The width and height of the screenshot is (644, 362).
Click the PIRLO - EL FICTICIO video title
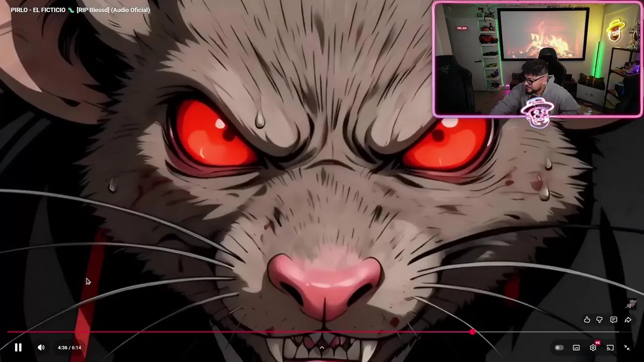click(x=80, y=10)
